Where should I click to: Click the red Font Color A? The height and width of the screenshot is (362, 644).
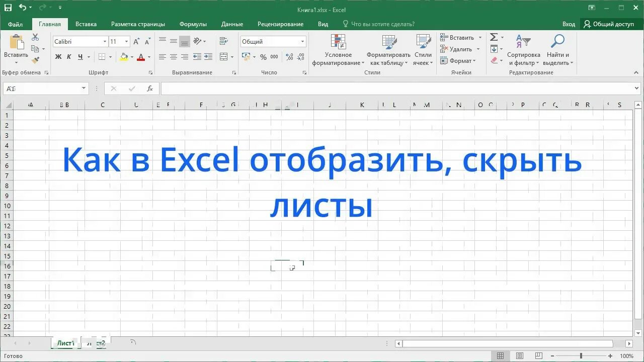point(141,57)
